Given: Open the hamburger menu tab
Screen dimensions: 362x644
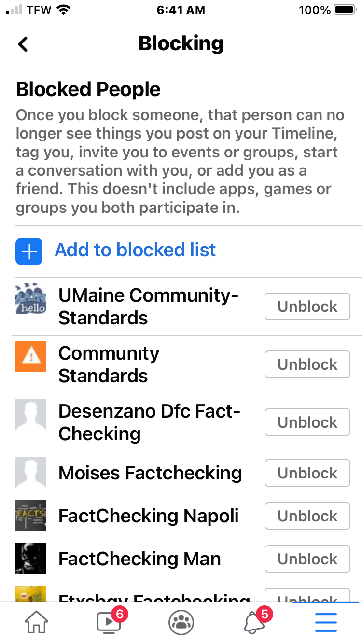Looking at the screenshot, I should 326,623.
